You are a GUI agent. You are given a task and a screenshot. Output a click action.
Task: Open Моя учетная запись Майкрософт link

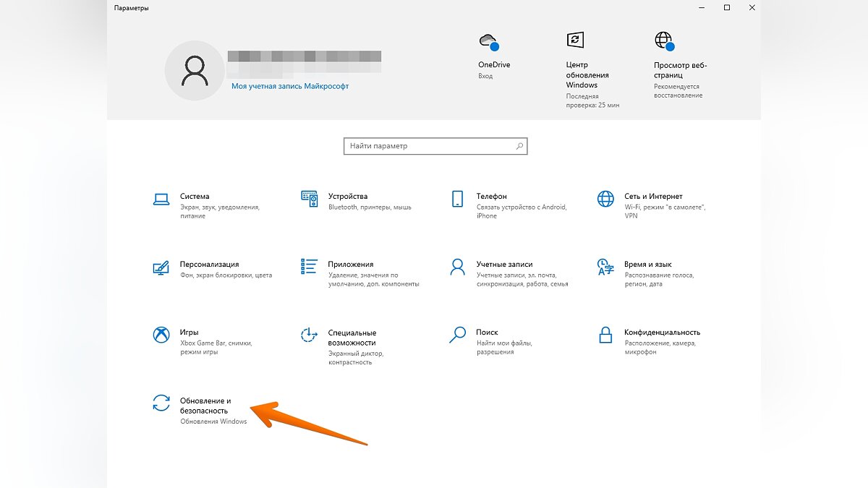point(290,85)
